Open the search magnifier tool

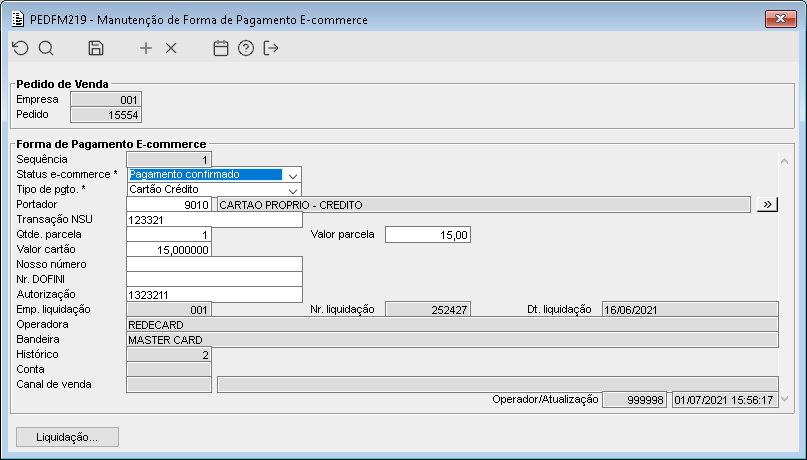click(46, 48)
